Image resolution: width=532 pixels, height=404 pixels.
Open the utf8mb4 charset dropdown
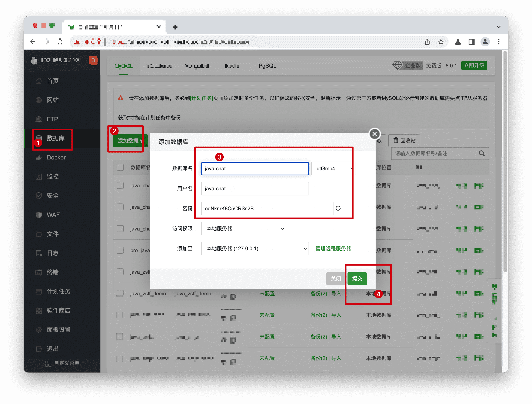tap(333, 169)
